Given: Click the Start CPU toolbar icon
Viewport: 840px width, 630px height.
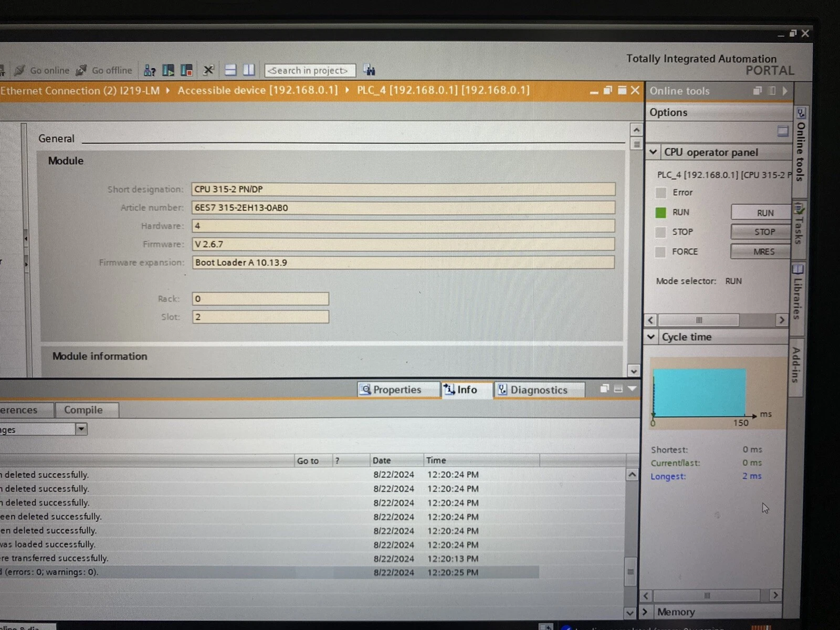Looking at the screenshot, I should pyautogui.click(x=169, y=70).
